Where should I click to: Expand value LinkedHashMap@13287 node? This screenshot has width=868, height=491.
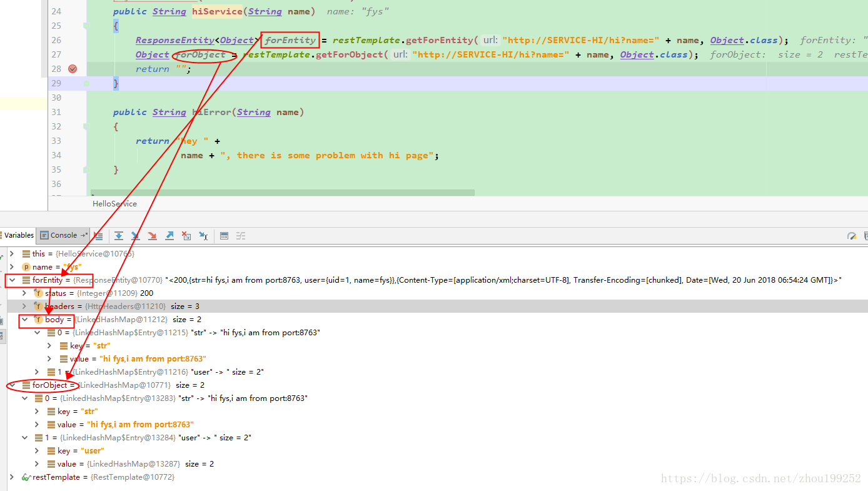tap(37, 464)
